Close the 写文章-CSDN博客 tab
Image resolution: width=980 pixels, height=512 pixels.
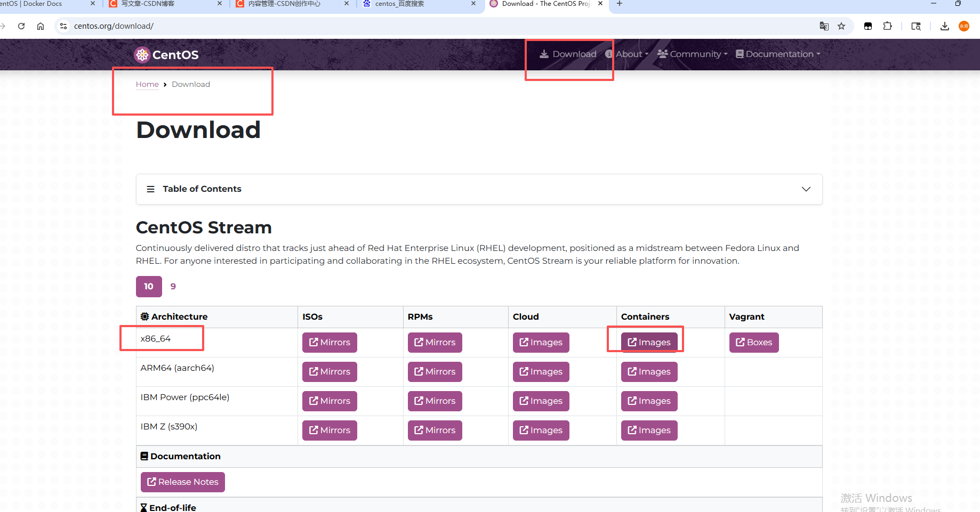(220, 4)
